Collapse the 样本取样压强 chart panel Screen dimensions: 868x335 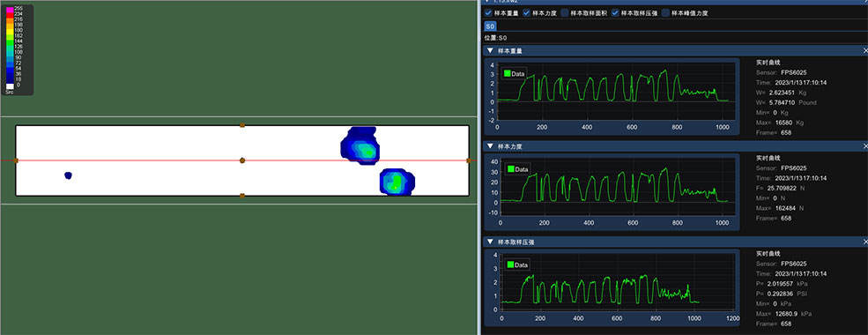click(490, 242)
